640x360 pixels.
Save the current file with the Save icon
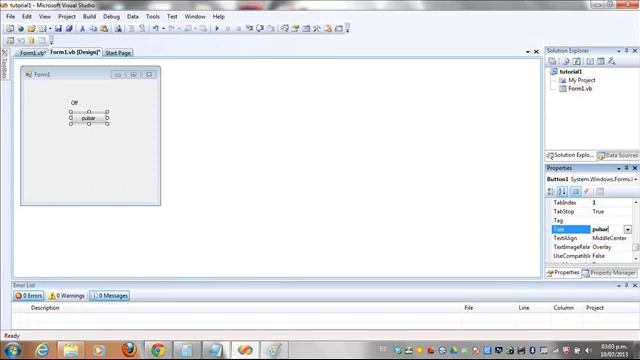tap(58, 29)
